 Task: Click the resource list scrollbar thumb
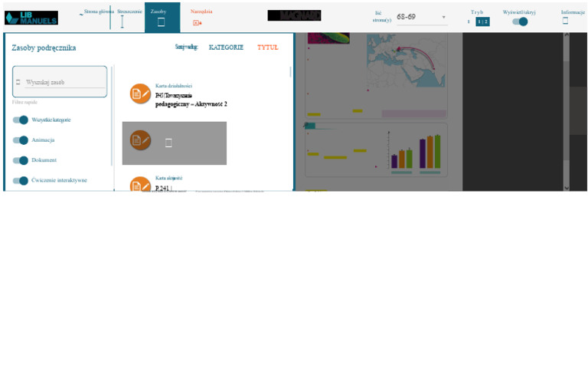[291, 72]
